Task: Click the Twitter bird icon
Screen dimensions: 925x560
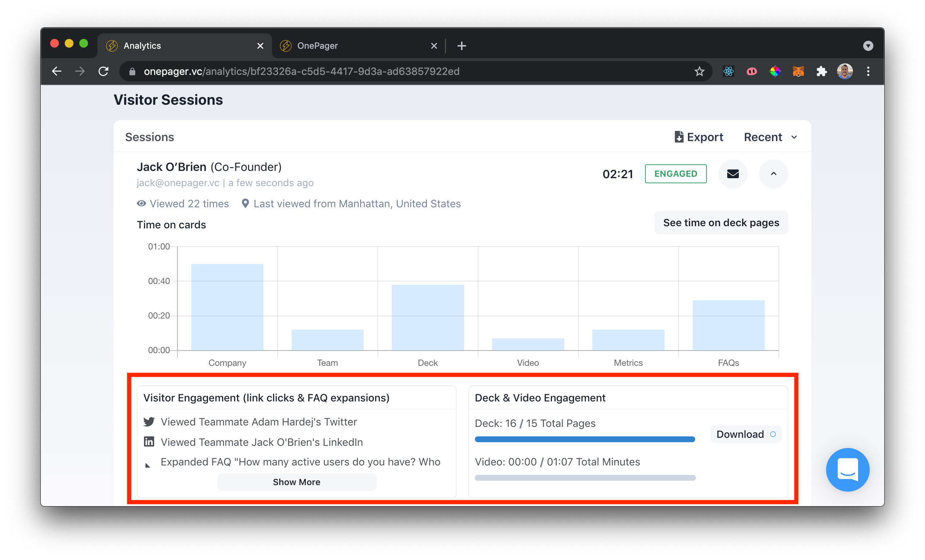Action: click(149, 421)
